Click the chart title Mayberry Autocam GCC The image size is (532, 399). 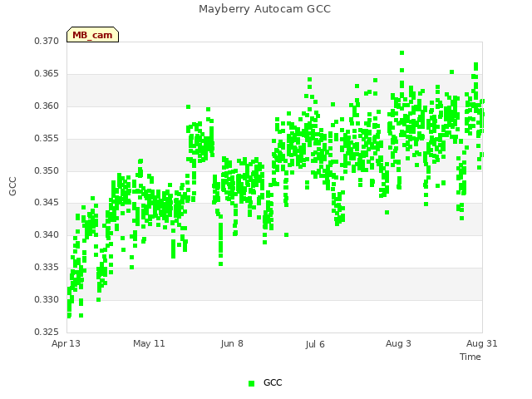pos(264,9)
